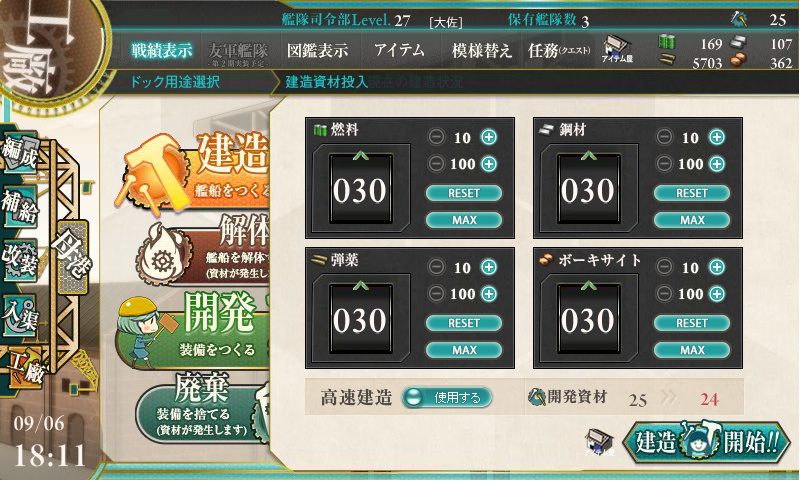The width and height of the screenshot is (800, 481).
Task: Nudge 鋼材 steel counter up arrow
Action: pyautogui.click(x=588, y=155)
